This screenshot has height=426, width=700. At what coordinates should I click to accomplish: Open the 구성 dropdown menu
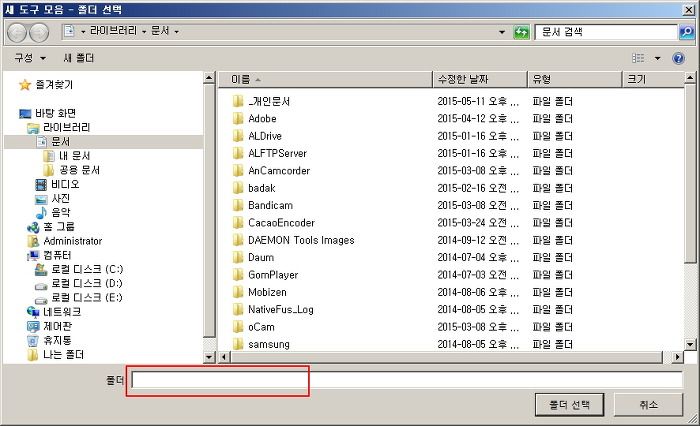tap(30, 58)
